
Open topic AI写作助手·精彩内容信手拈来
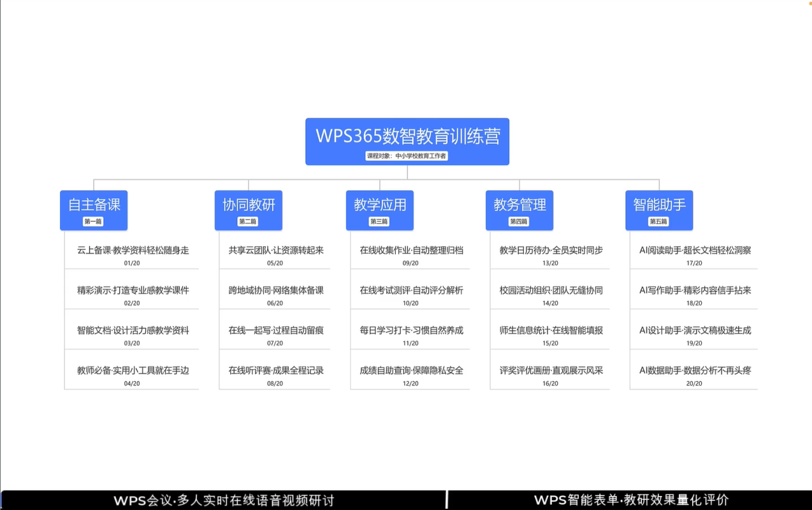pyautogui.click(x=695, y=291)
